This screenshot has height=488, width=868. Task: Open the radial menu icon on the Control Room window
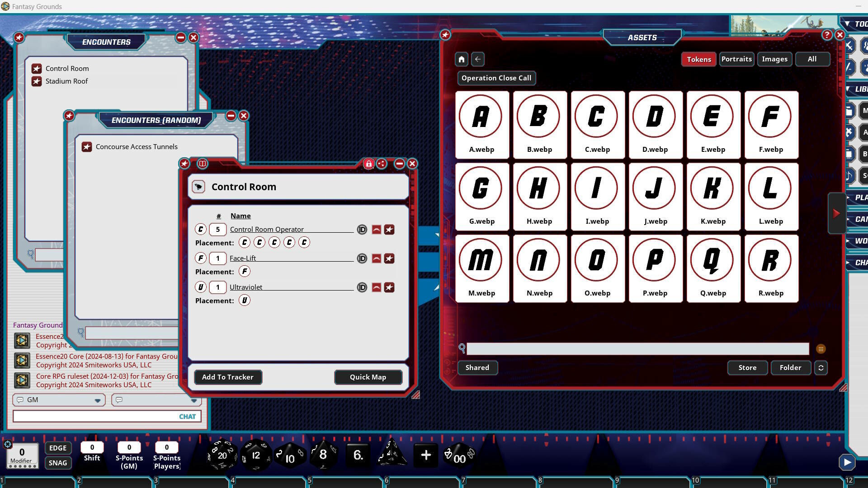[x=382, y=164]
